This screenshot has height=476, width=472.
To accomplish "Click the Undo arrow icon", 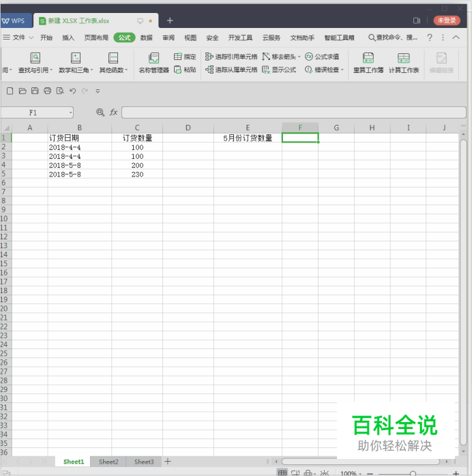I will [72, 91].
